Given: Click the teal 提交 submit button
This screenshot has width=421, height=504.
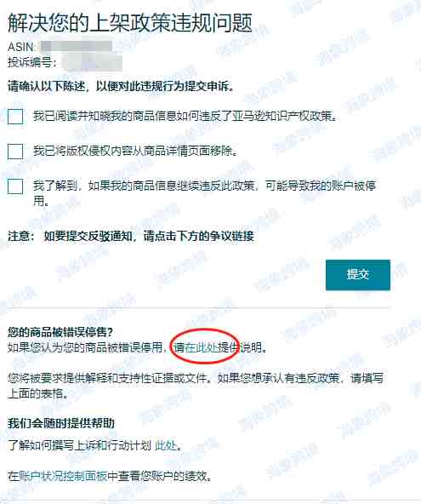Looking at the screenshot, I should pos(358,275).
